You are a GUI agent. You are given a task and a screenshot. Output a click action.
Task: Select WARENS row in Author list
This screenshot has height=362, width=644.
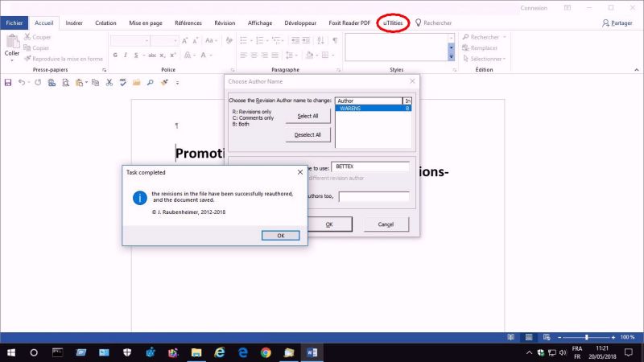coord(374,109)
